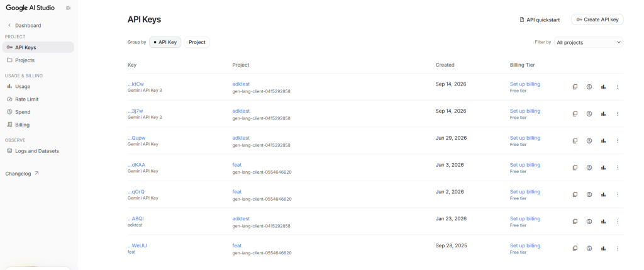Open feat project in ...dKAA row

pyautogui.click(x=237, y=165)
